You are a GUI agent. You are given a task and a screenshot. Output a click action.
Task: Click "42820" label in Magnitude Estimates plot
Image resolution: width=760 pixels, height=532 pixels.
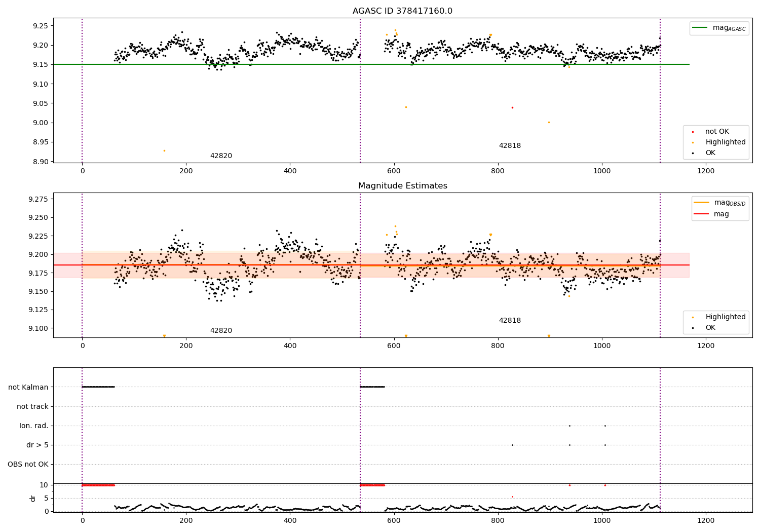(221, 331)
